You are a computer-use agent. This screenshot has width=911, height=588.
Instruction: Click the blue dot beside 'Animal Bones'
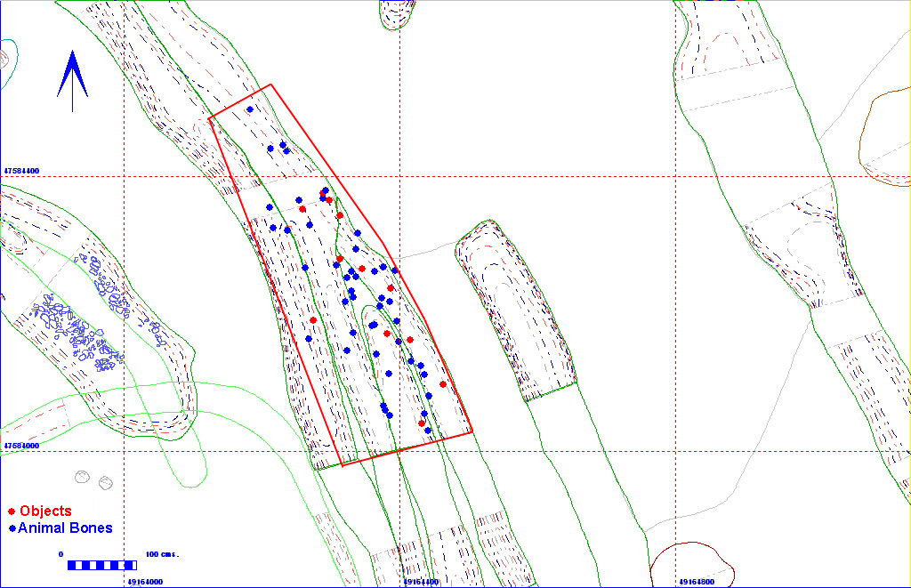click(x=12, y=529)
